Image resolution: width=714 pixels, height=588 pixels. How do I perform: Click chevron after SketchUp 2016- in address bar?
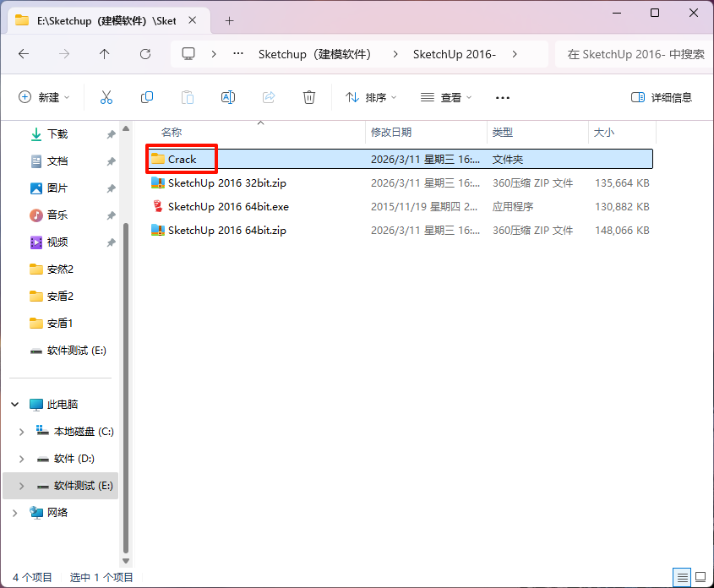pos(515,54)
